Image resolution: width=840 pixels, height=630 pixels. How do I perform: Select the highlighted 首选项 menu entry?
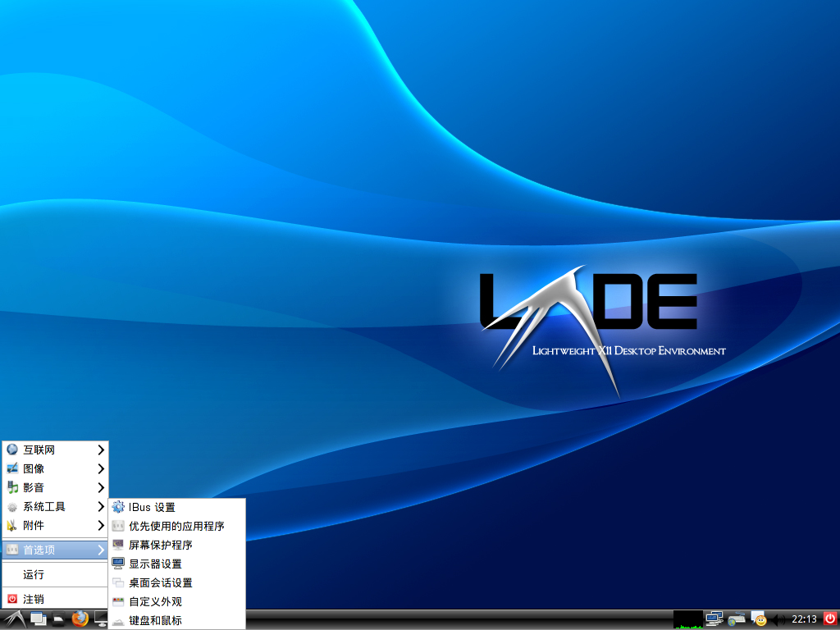tap(55, 550)
